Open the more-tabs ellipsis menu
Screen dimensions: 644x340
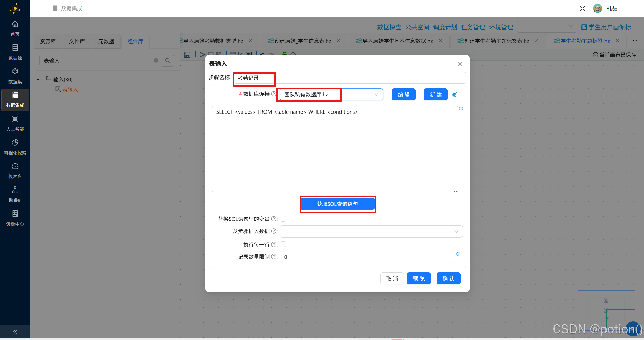[x=635, y=41]
